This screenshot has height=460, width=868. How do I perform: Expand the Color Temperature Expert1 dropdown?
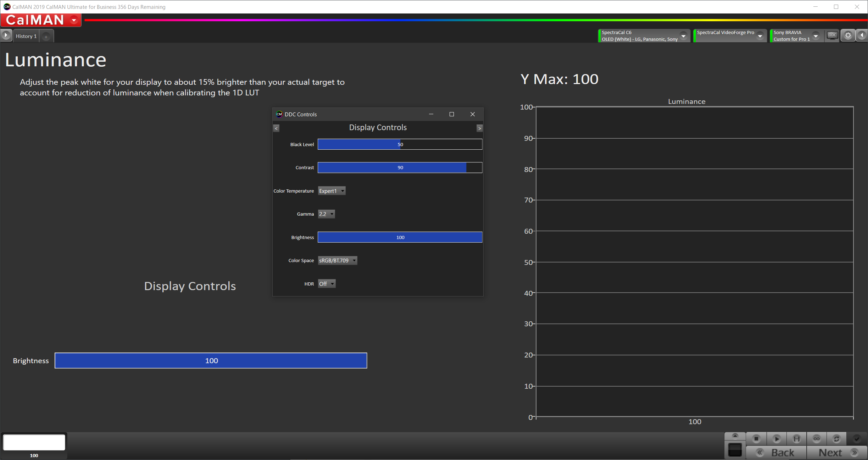pos(332,191)
